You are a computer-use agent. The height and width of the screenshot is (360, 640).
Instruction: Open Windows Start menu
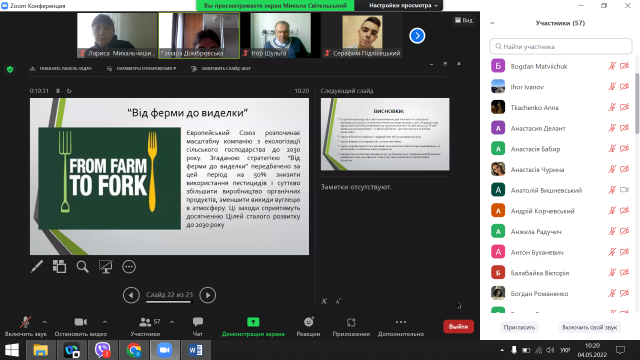click(12, 350)
